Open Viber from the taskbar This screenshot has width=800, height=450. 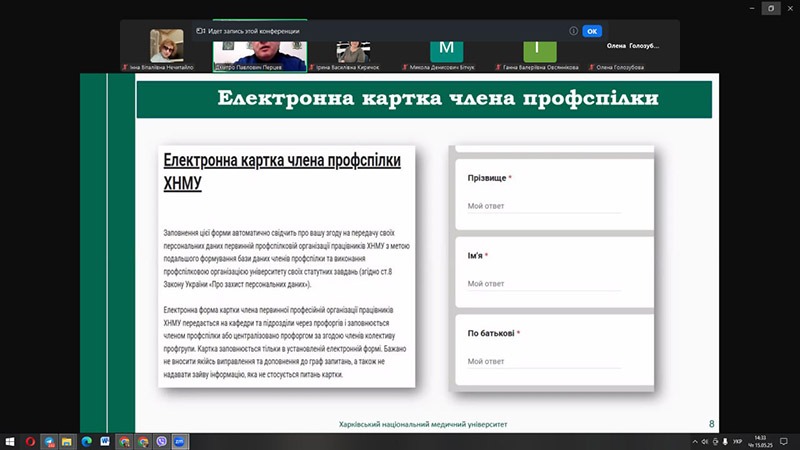[x=161, y=440]
